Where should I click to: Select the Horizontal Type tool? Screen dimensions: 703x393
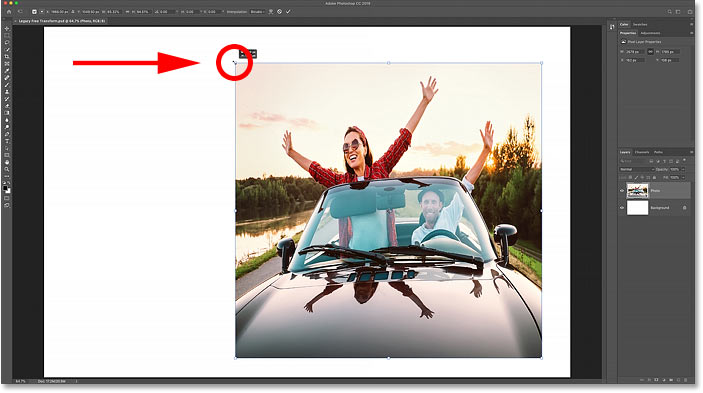[7, 141]
